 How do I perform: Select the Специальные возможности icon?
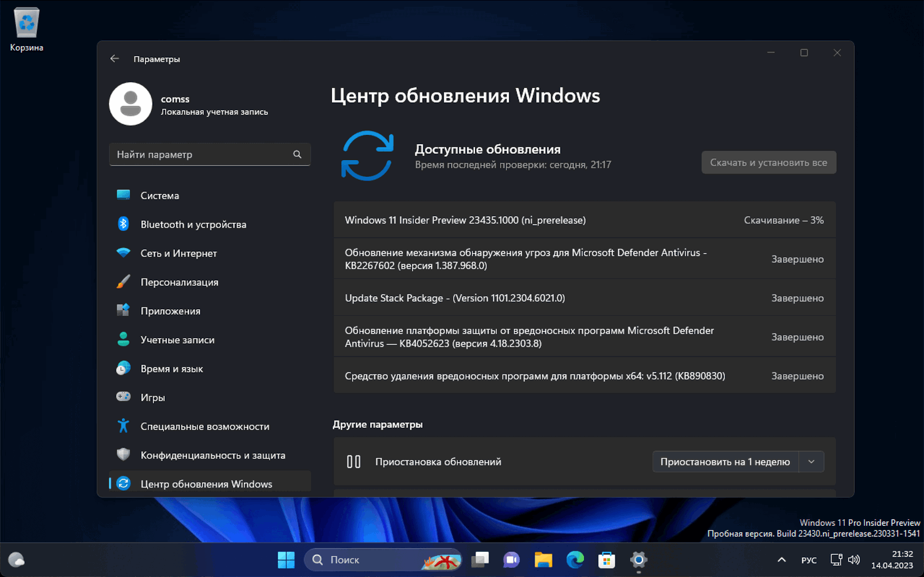[123, 426]
